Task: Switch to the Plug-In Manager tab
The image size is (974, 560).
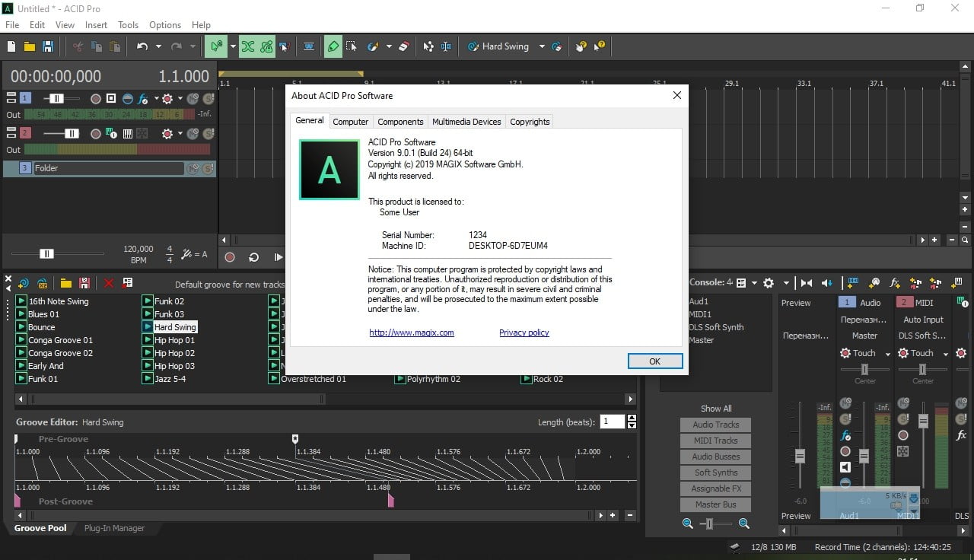Action: coord(114,528)
